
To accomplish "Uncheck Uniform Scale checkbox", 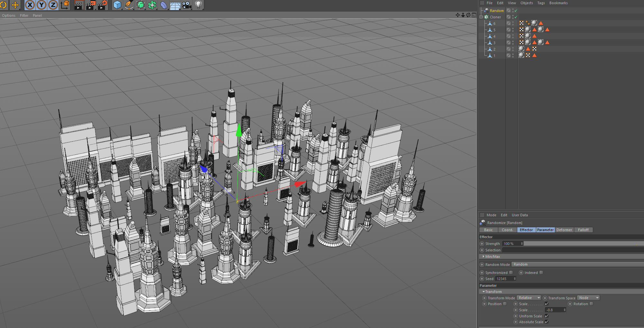I will point(547,316).
